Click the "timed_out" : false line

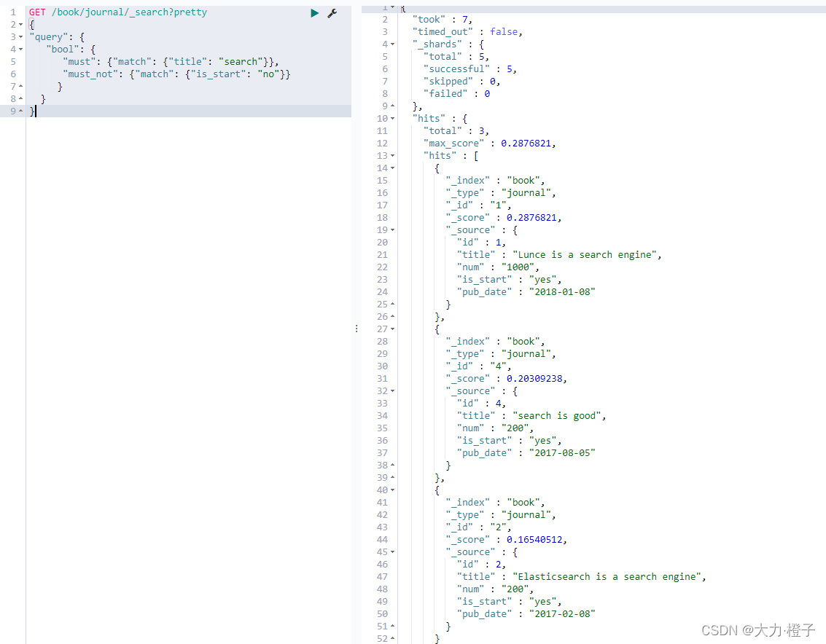point(467,32)
